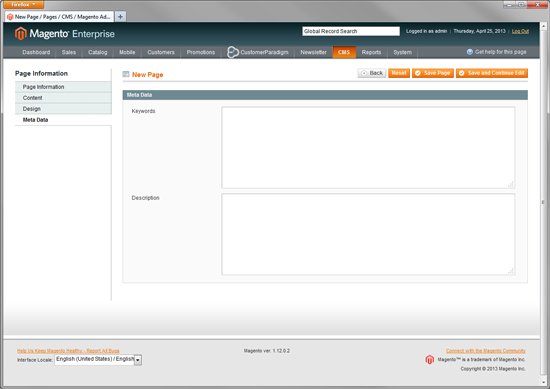Image resolution: width=550 pixels, height=389 pixels.
Task: Open the System menu
Action: click(x=402, y=52)
